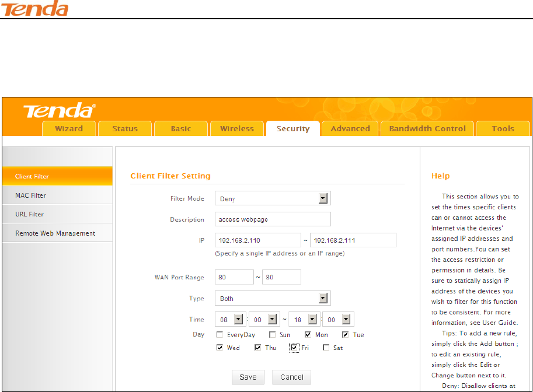Click the WAN Port Range label
Image resolution: width=533 pixels, height=392 pixels.
(179, 277)
